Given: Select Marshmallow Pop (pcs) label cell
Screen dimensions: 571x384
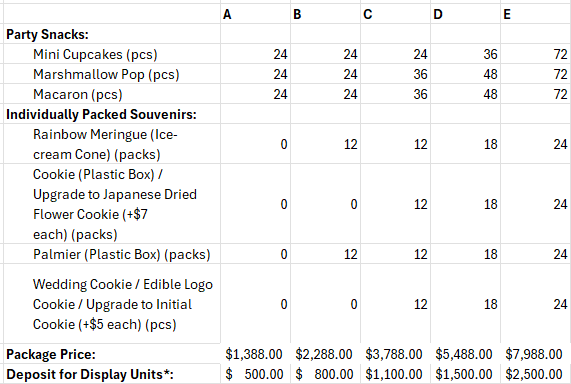Looking at the screenshot, I should 112,74.
